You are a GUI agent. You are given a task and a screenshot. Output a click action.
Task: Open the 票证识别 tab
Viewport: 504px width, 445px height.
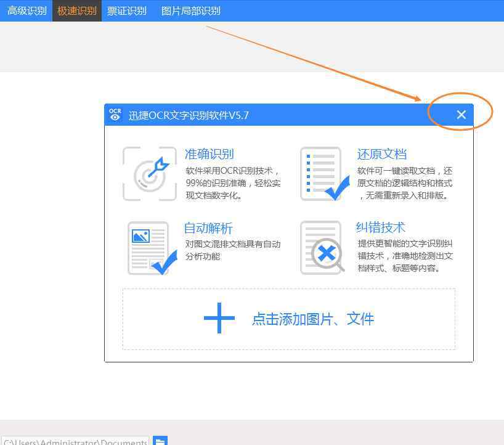click(127, 10)
